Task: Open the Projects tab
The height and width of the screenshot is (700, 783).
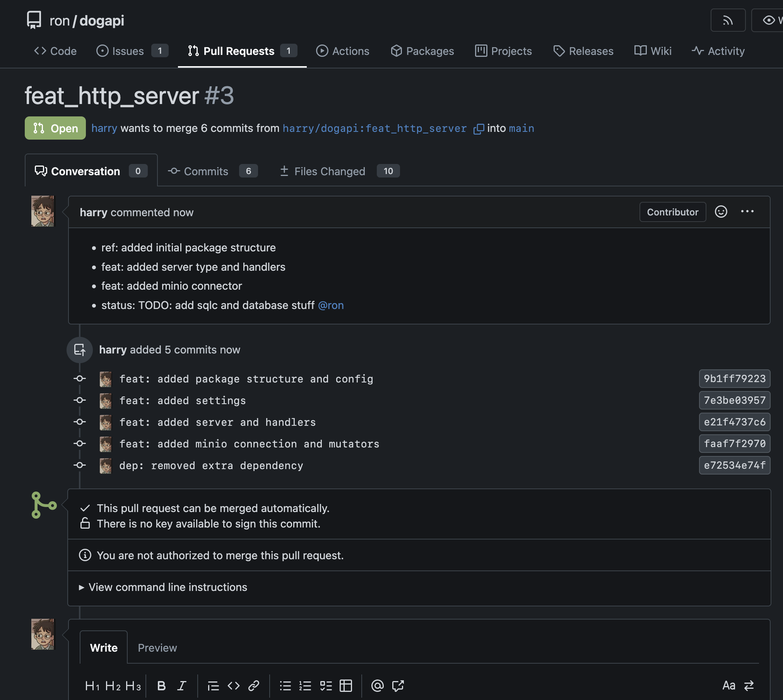Action: 503,51
